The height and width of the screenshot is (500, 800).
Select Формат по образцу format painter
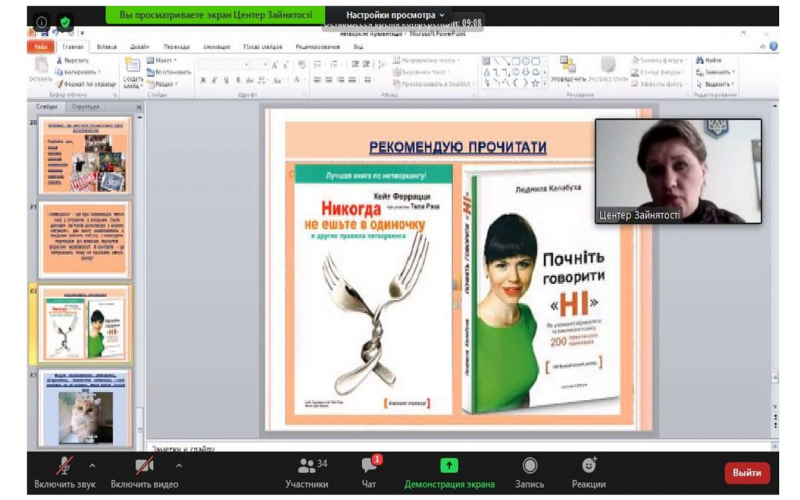[86, 84]
